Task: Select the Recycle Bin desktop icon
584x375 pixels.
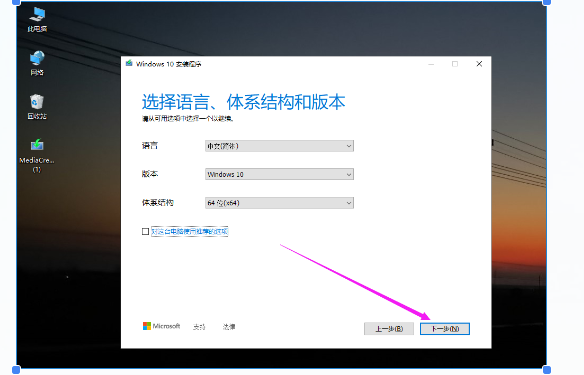Action: [37, 107]
